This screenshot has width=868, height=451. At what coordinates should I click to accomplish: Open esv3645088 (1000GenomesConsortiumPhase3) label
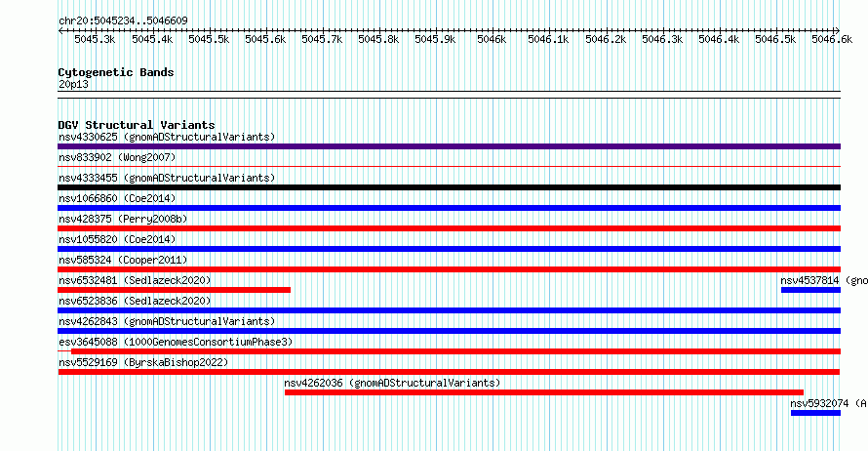tap(176, 342)
